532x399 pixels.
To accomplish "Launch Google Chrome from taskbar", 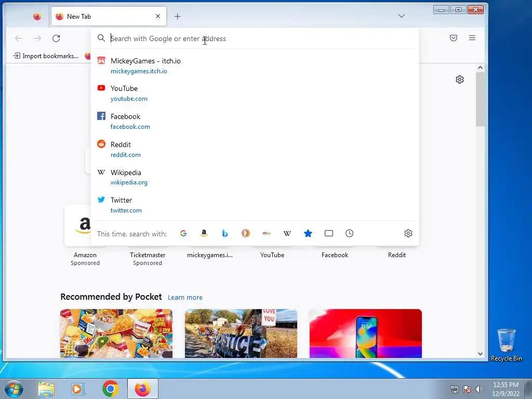I will point(110,389).
